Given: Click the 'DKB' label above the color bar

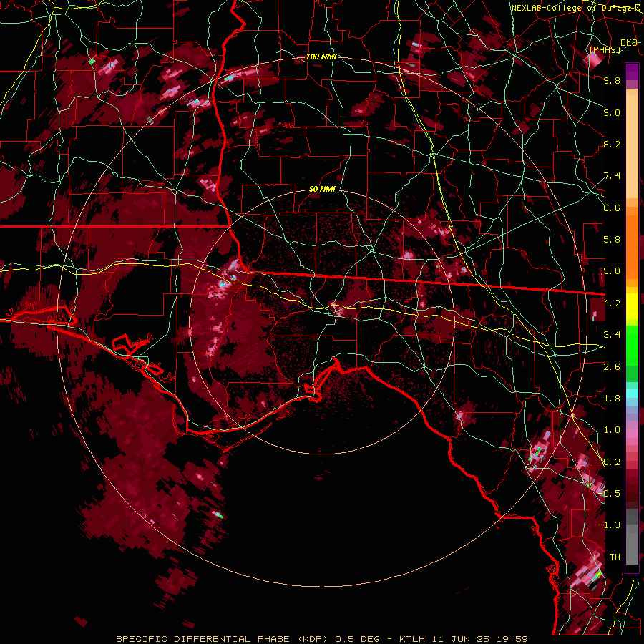Looking at the screenshot, I should (629, 43).
